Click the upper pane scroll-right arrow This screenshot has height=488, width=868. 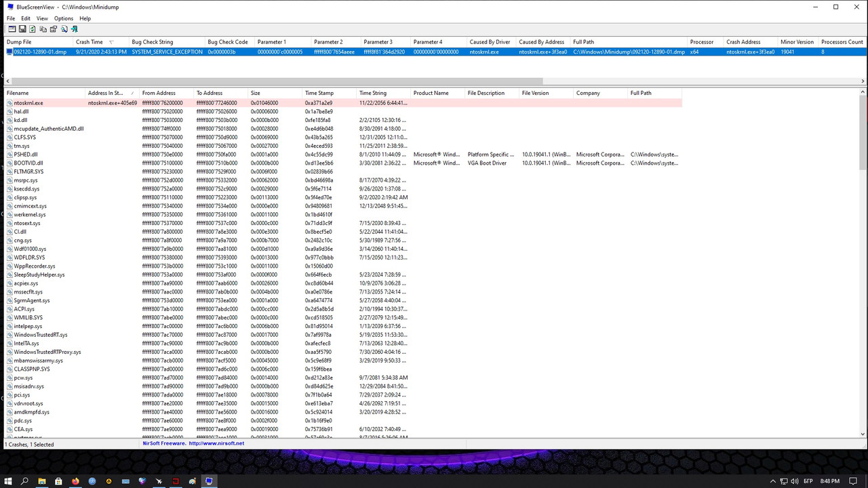[863, 81]
